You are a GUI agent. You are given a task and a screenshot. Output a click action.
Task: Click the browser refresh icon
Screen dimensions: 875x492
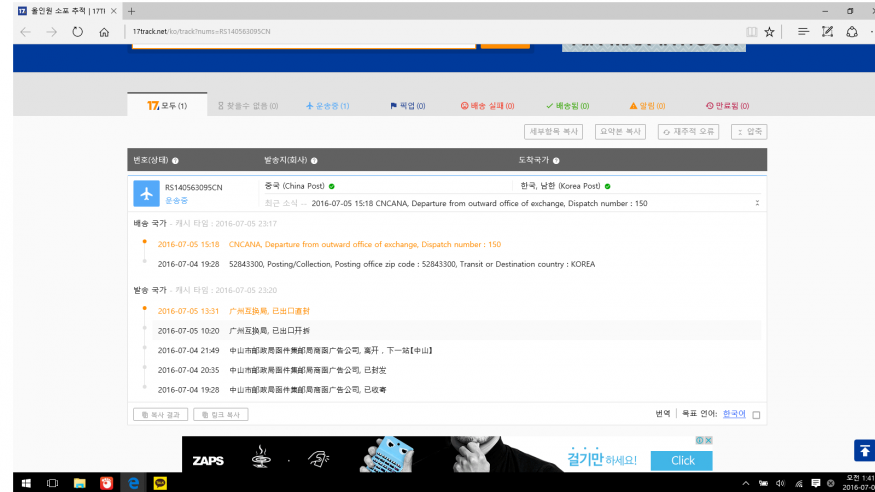pos(78,32)
